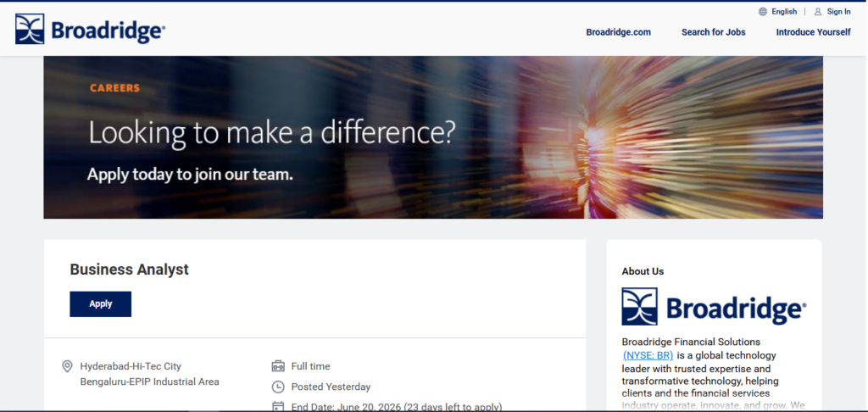Click the calendar icon beside End Date

point(278,407)
